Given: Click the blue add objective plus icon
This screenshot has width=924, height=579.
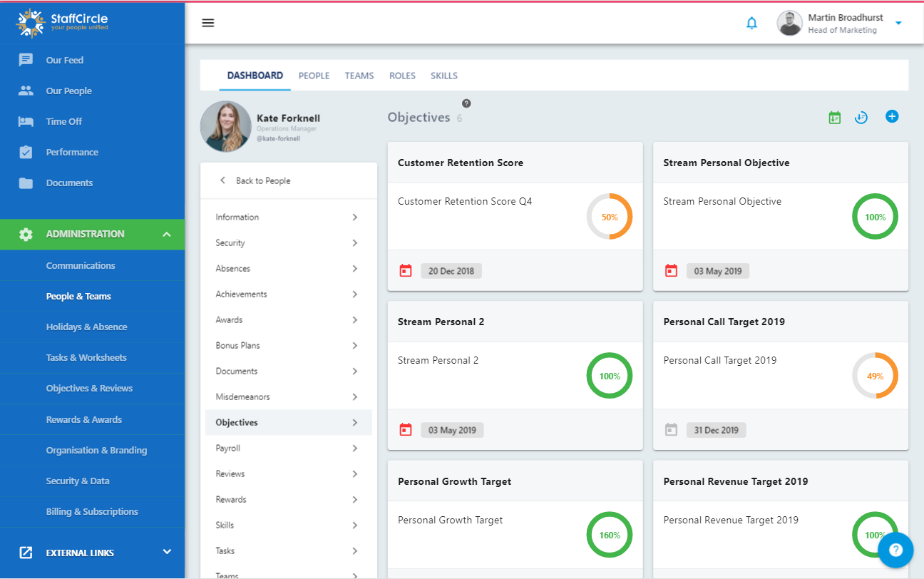Looking at the screenshot, I should (892, 116).
